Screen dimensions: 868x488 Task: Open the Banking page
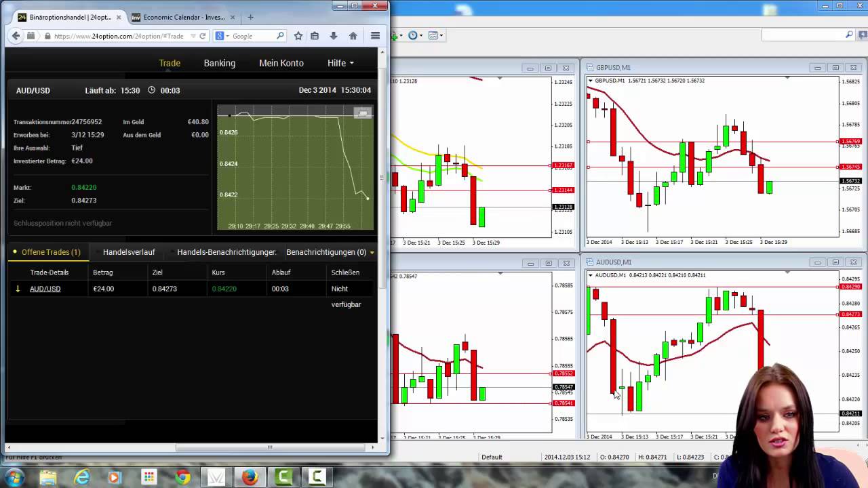point(220,63)
